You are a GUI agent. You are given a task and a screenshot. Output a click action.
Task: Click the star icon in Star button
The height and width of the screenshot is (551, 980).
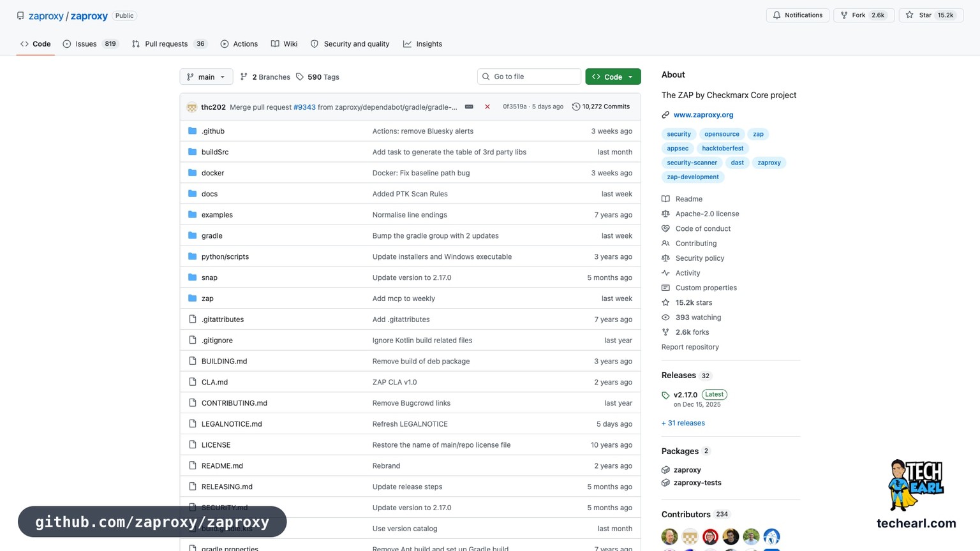[910, 15]
